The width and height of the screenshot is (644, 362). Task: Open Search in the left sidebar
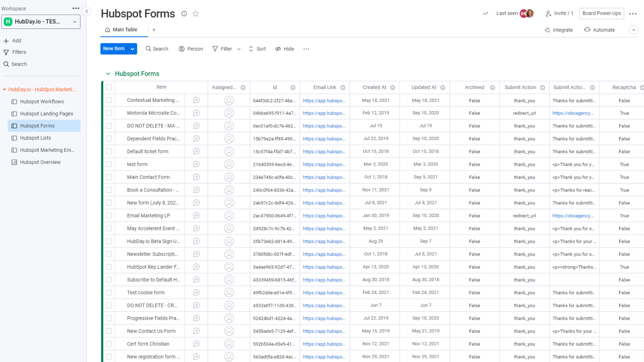pos(15,64)
